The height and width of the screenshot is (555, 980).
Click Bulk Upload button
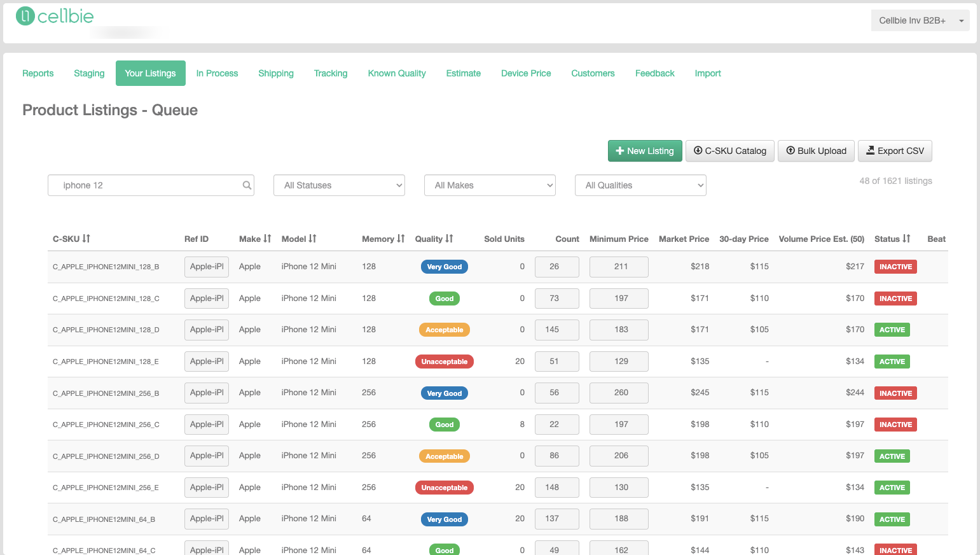[x=816, y=151]
